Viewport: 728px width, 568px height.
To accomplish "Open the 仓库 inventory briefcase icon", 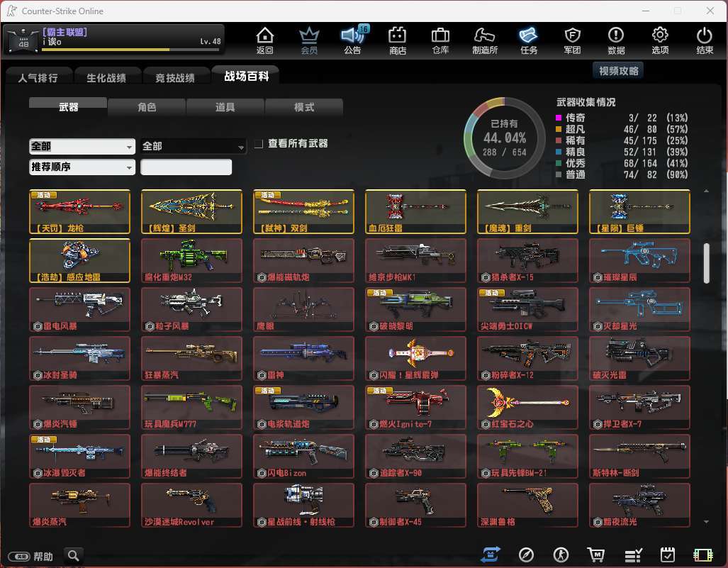I will coord(440,41).
